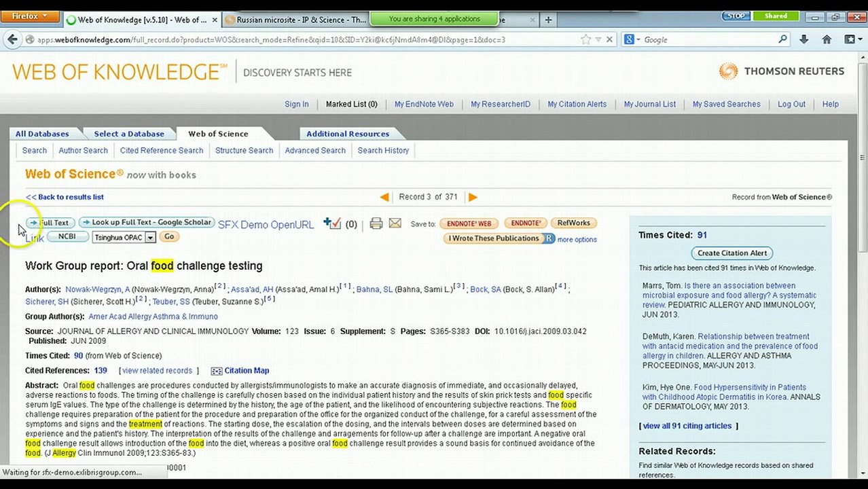868x489 pixels.
Task: Click Create Citation Alert button
Action: coord(732,253)
